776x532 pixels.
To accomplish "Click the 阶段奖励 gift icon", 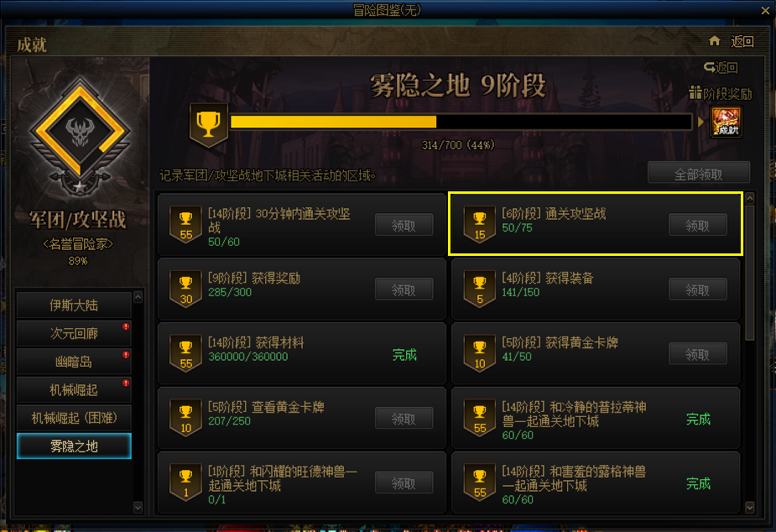I will click(x=695, y=92).
